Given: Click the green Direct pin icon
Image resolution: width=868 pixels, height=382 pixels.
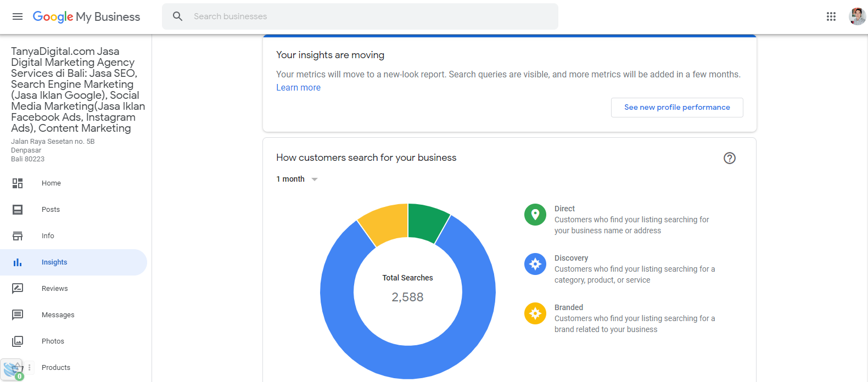Looking at the screenshot, I should (535, 215).
